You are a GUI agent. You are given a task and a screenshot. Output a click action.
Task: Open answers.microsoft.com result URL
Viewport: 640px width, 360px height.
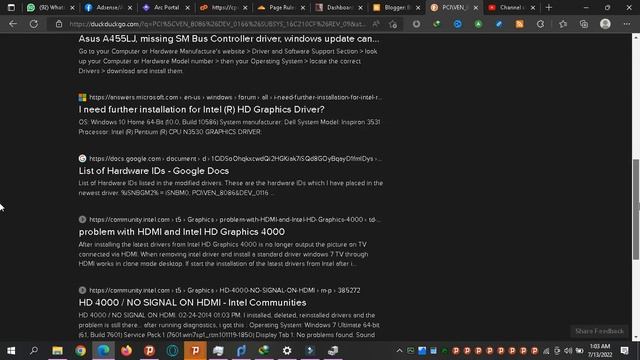(x=236, y=97)
